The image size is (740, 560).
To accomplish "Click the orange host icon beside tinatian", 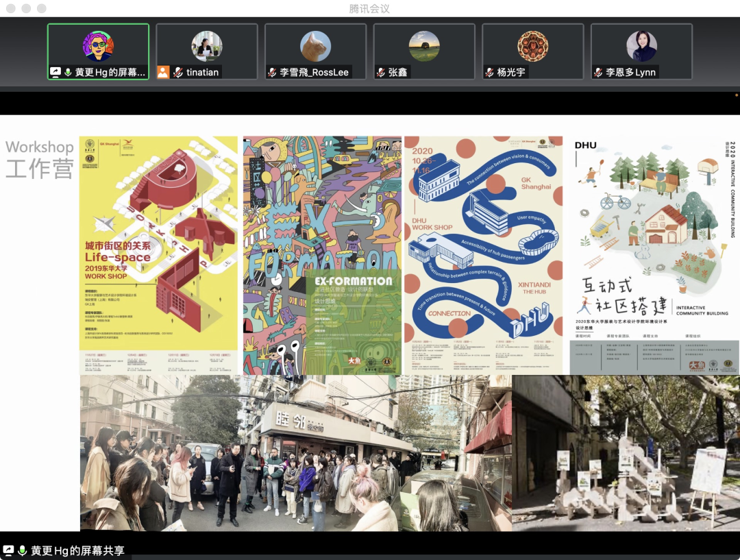I will [163, 72].
